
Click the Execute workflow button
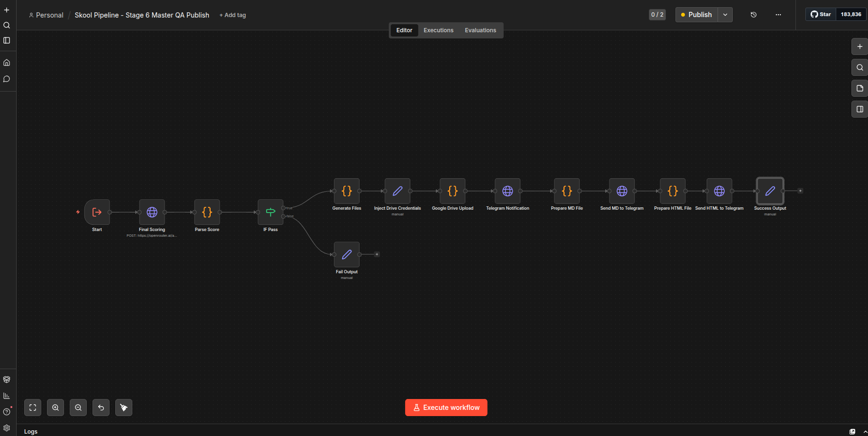446,407
